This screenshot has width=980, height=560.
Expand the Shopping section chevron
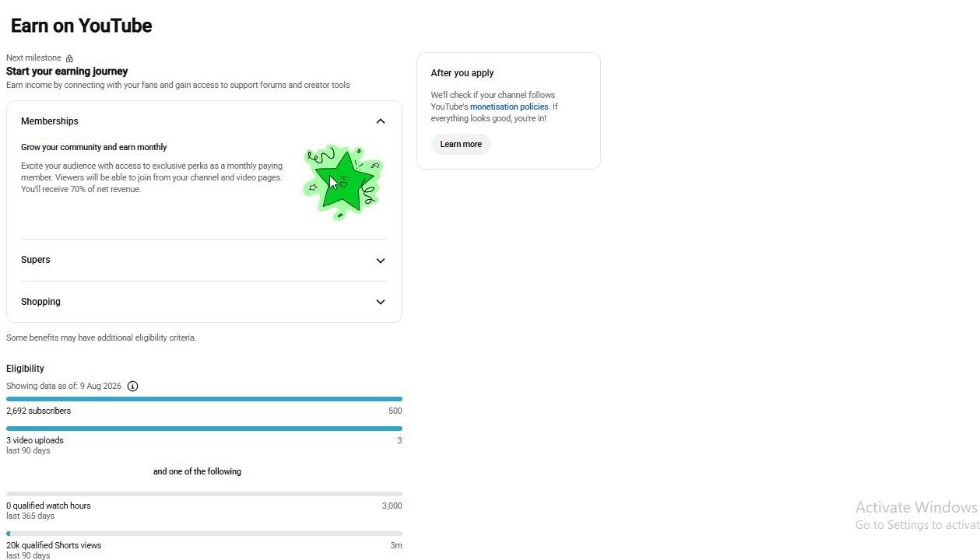(381, 302)
